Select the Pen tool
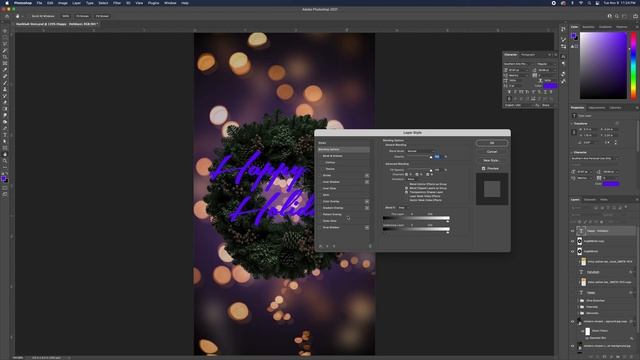 pos(5,128)
